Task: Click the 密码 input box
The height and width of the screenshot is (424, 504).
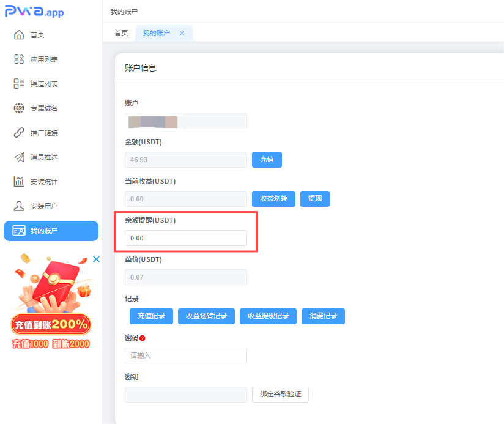Action: point(185,355)
